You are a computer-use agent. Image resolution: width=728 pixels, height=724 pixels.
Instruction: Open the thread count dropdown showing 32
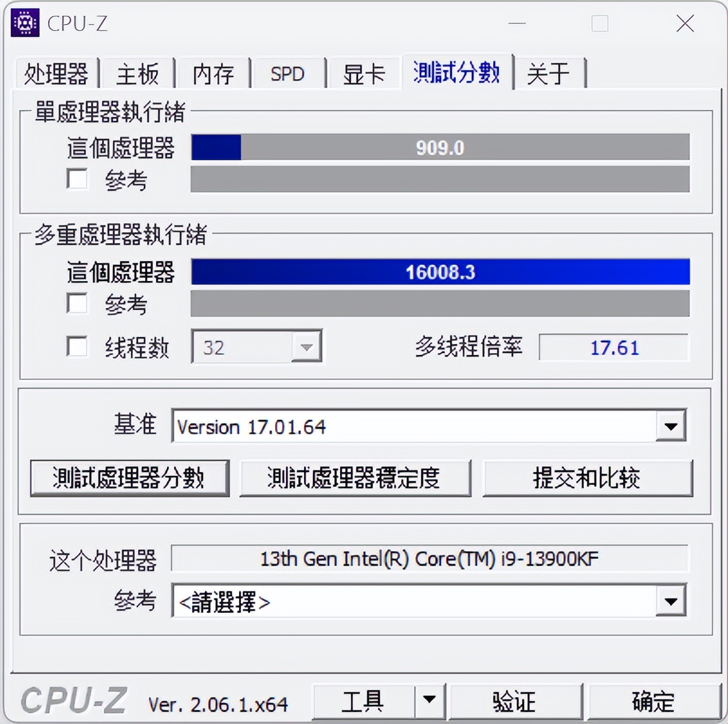click(x=306, y=347)
